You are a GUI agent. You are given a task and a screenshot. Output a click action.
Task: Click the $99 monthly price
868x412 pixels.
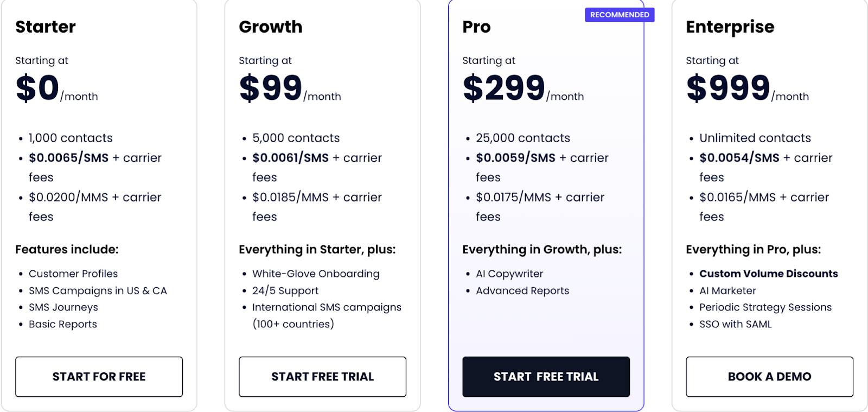(x=271, y=88)
